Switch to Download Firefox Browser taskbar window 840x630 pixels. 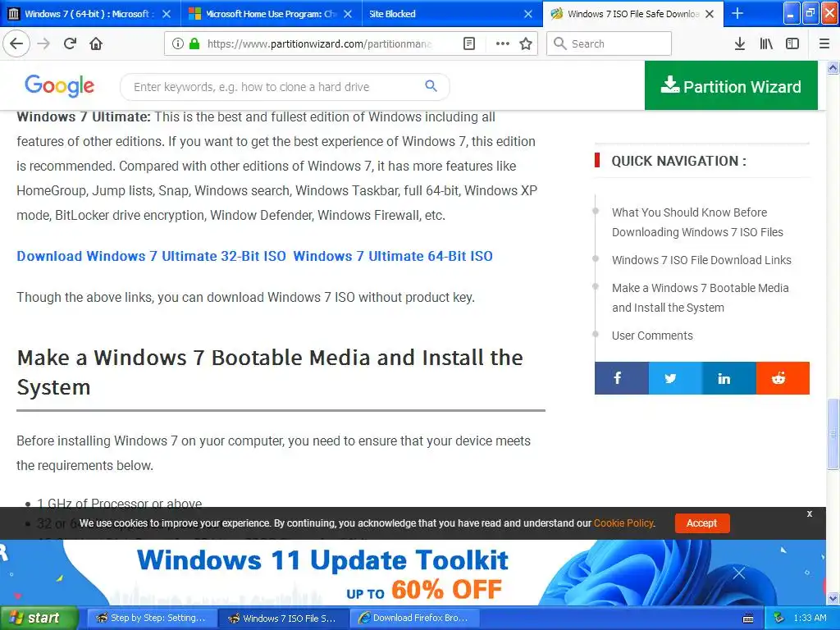416,619
